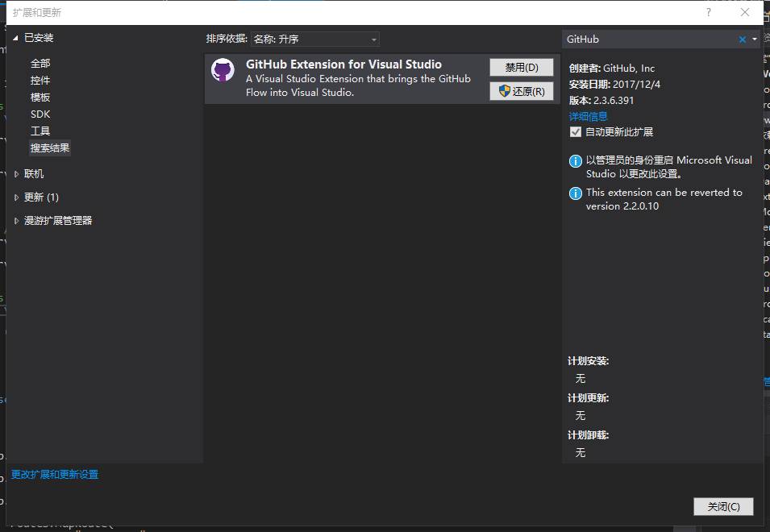Select the 搜索结果 item
770x532 pixels.
tap(50, 148)
